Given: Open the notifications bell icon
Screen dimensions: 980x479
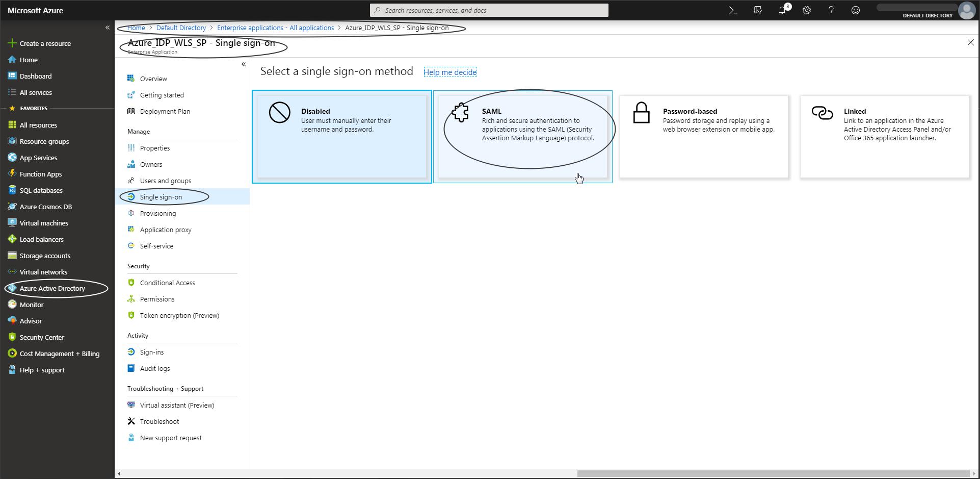Looking at the screenshot, I should point(782,10).
